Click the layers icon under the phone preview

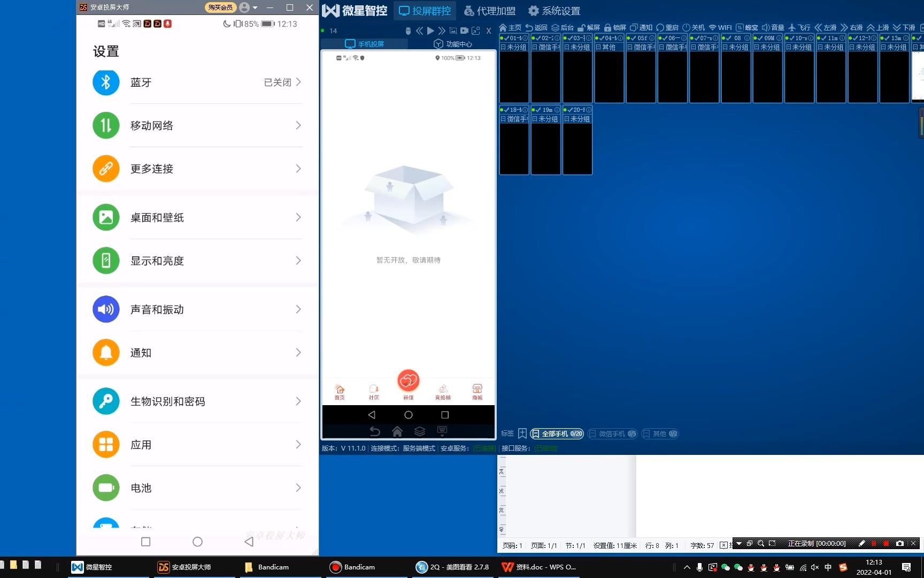(x=420, y=431)
